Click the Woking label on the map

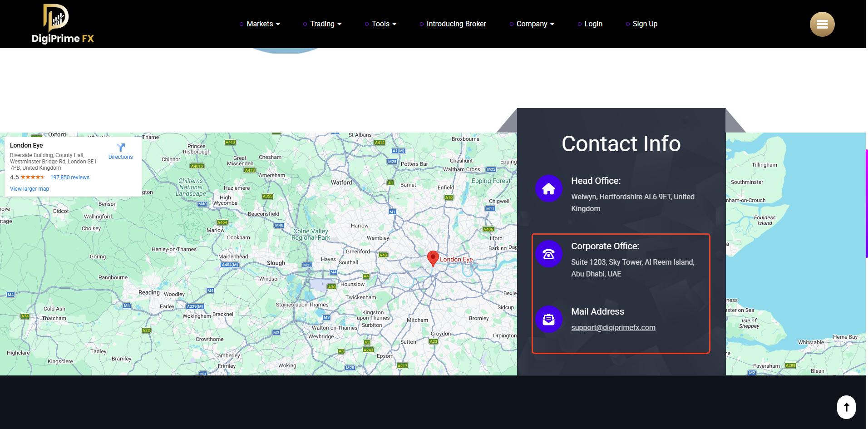[x=287, y=365]
